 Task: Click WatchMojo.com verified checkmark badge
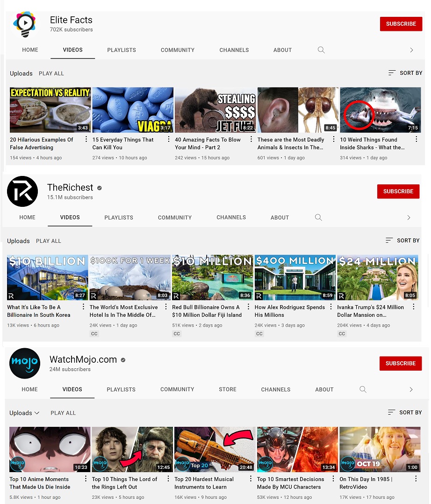(x=123, y=360)
